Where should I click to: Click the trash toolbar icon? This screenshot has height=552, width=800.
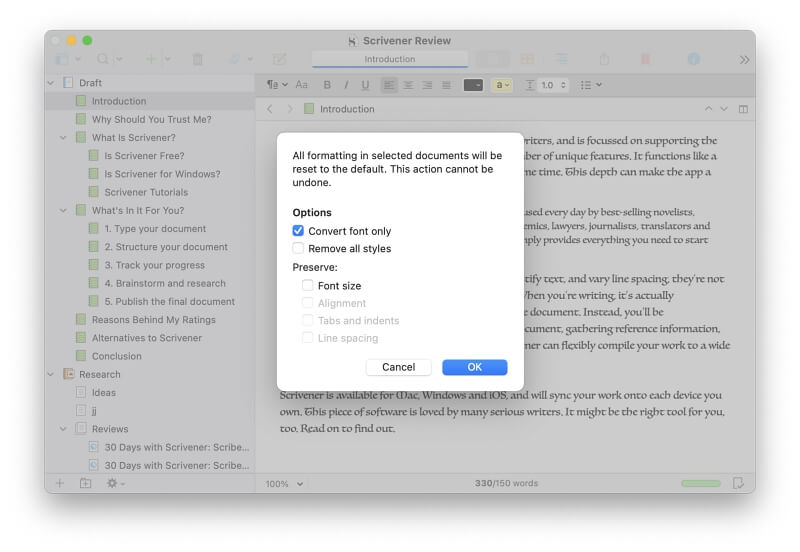[x=197, y=59]
